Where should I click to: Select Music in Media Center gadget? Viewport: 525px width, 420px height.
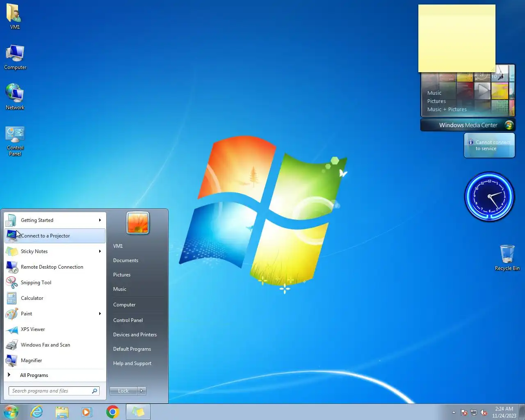[434, 93]
